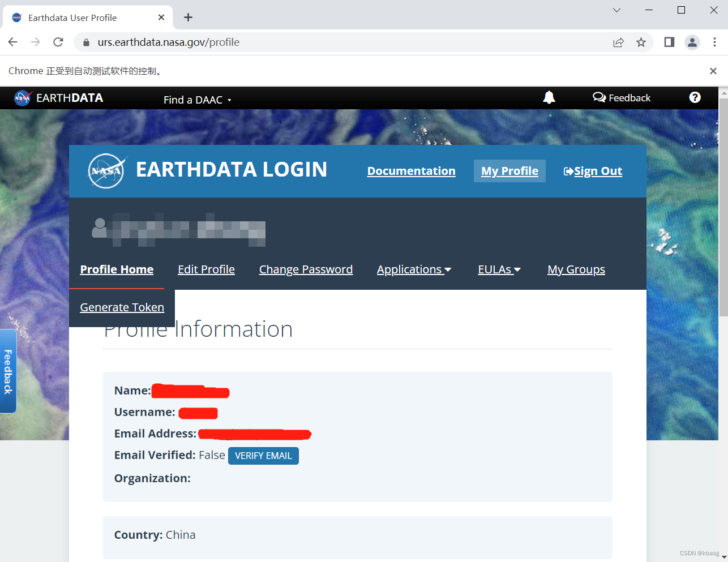Viewport: 728px width, 562px height.
Task: Open the Chrome profile avatar
Action: [692, 42]
